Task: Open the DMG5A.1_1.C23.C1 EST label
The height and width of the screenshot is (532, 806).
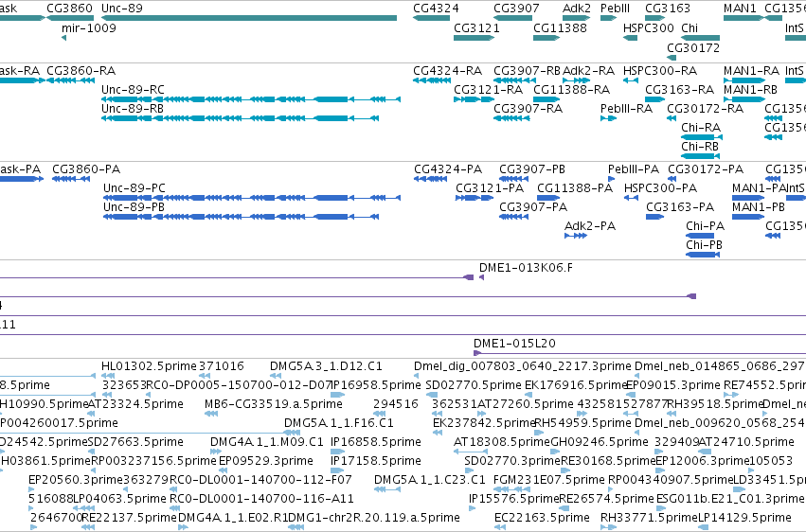Action: 430,480
